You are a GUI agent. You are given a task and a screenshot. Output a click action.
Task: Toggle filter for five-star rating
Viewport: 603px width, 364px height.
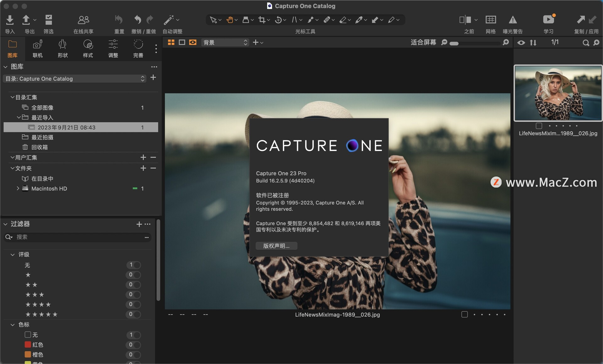click(x=133, y=314)
